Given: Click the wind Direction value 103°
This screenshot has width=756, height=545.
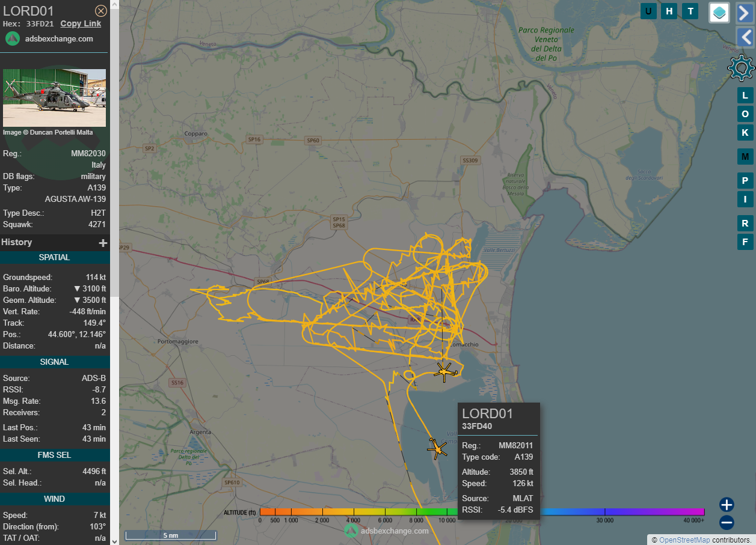Looking at the screenshot, I should pyautogui.click(x=97, y=527).
